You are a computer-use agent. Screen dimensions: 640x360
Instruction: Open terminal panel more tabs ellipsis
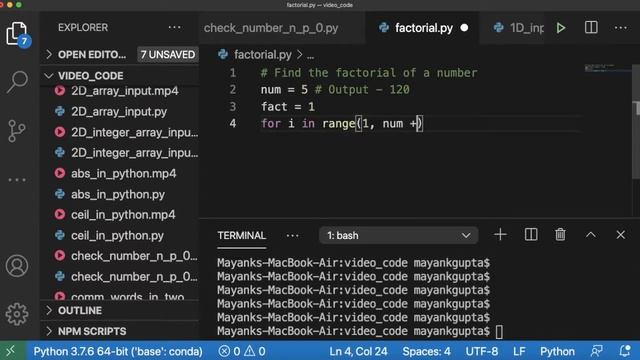[x=292, y=236]
